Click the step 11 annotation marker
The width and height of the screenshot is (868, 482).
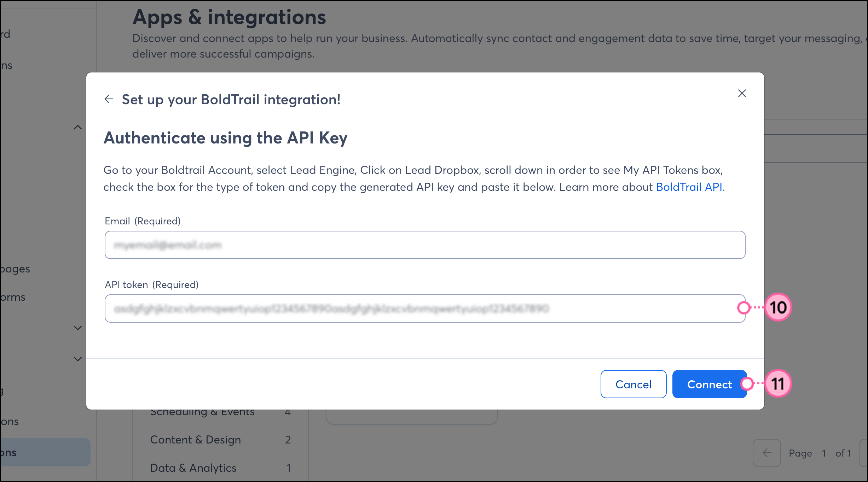click(x=777, y=384)
